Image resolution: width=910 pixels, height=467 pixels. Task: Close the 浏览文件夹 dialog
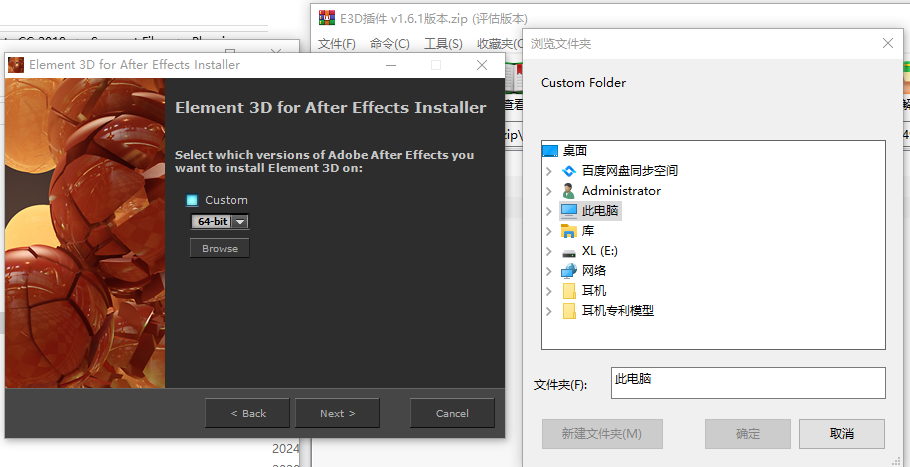887,44
